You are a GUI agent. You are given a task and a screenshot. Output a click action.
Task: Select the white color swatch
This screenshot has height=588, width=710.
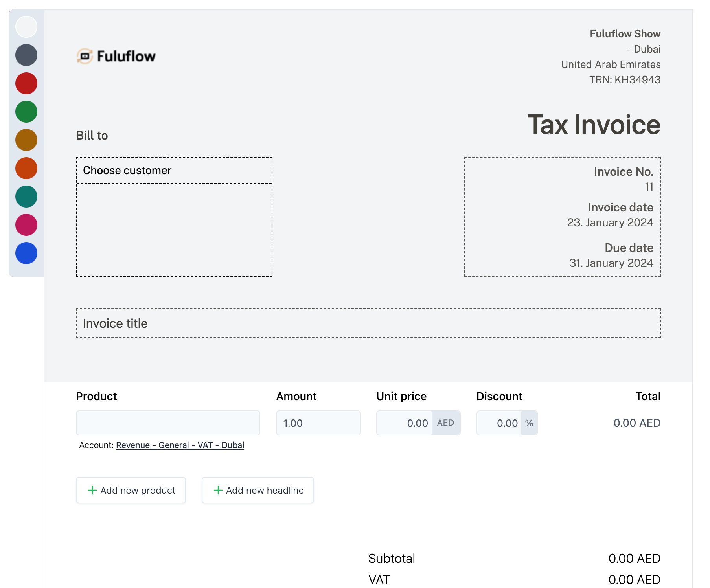coord(26,27)
